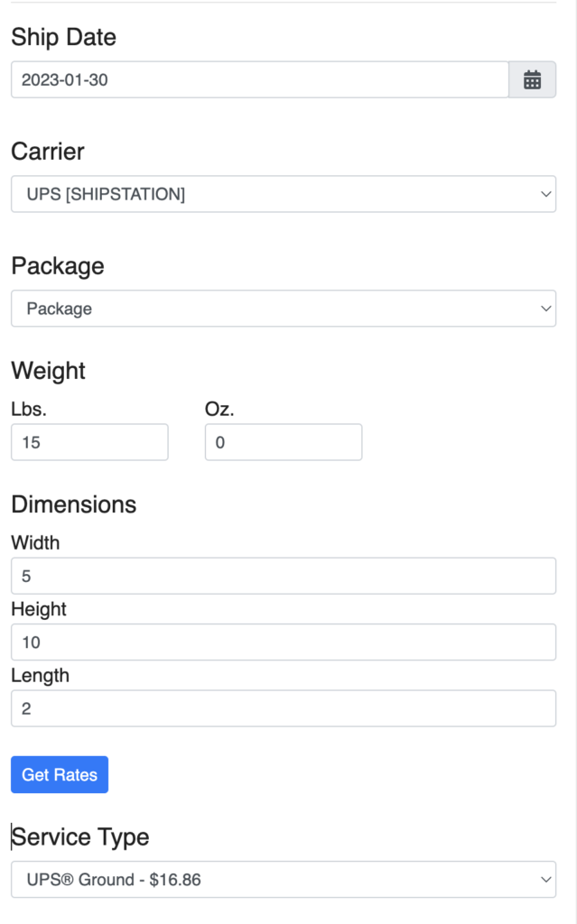Focus the Lbs. weight field
The height and width of the screenshot is (924, 577).
click(x=89, y=442)
